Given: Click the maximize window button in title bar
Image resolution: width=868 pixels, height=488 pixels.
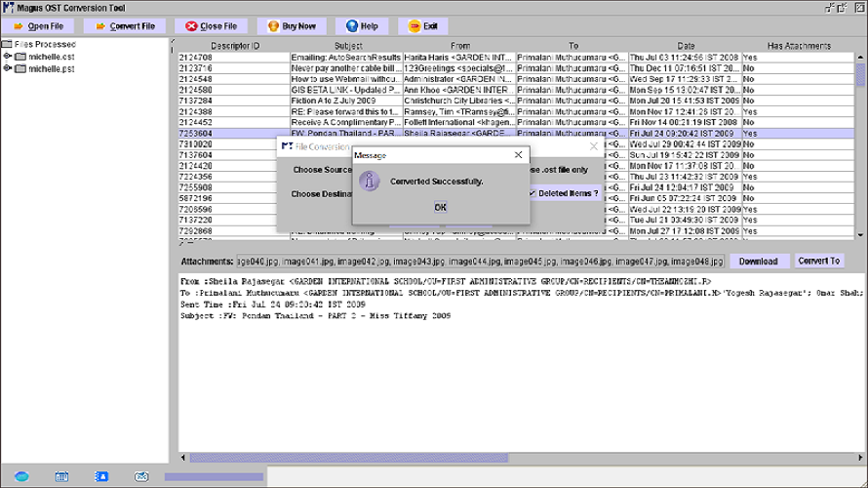Looking at the screenshot, I should (x=843, y=8).
